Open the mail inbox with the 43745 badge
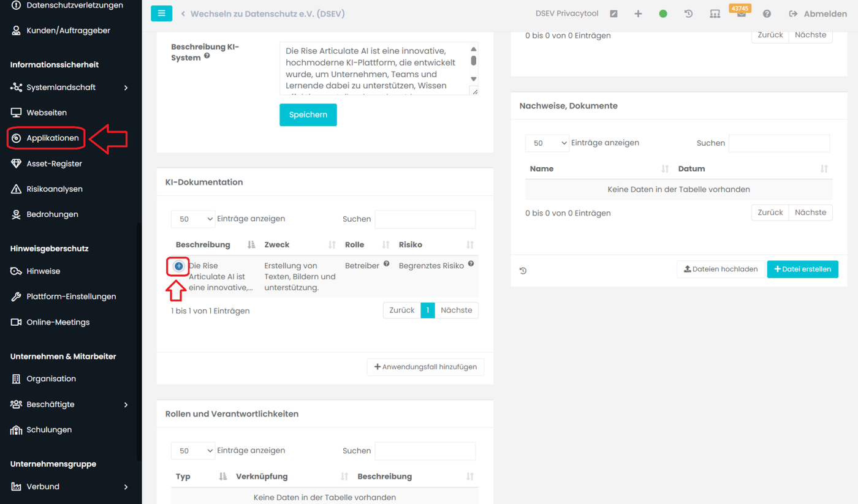This screenshot has height=504, width=858. pyautogui.click(x=741, y=14)
